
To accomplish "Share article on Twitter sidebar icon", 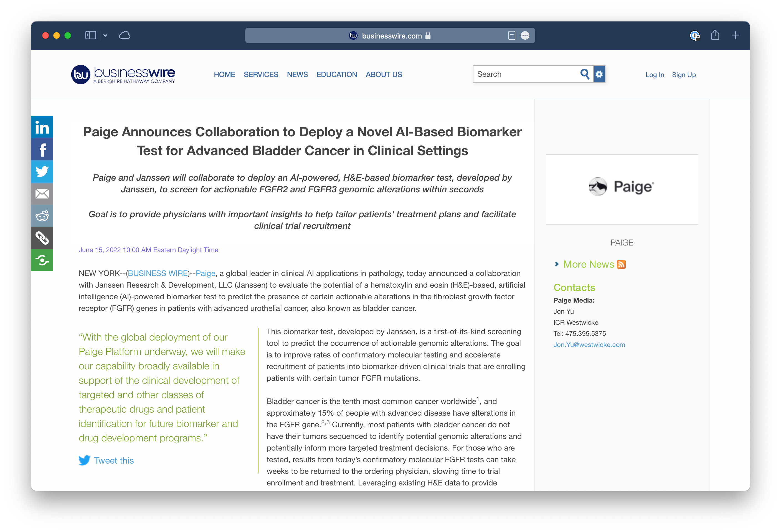I will pyautogui.click(x=42, y=172).
